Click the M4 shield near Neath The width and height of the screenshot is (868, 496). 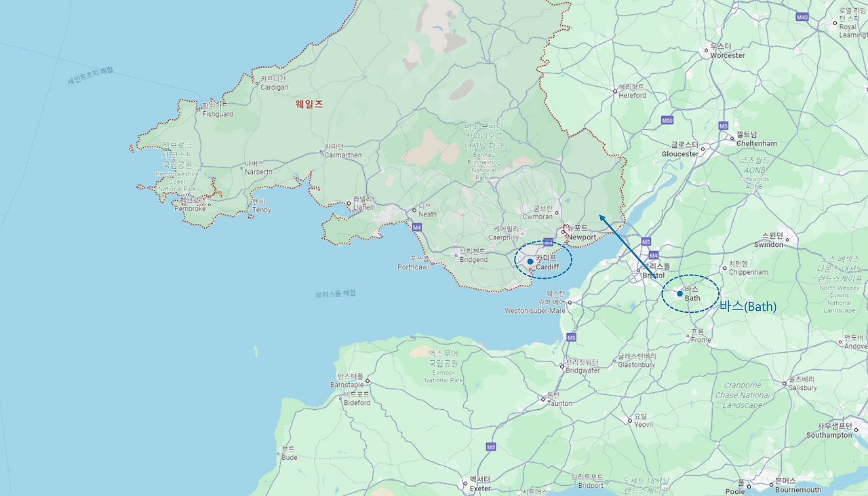tap(416, 227)
